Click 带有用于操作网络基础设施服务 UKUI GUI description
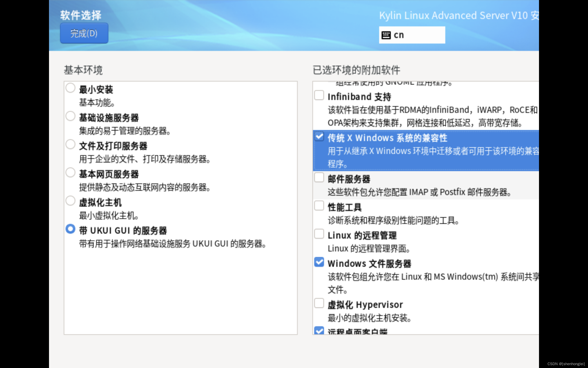This screenshot has width=588, height=368. tap(173, 244)
